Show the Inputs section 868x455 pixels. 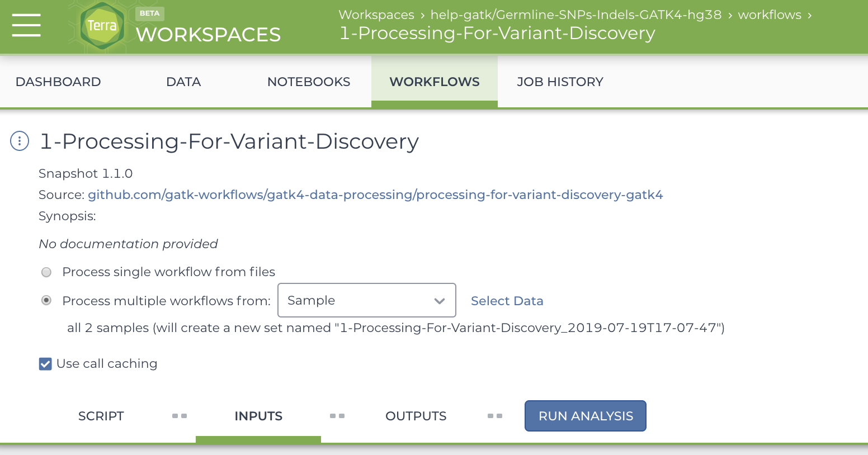[258, 416]
